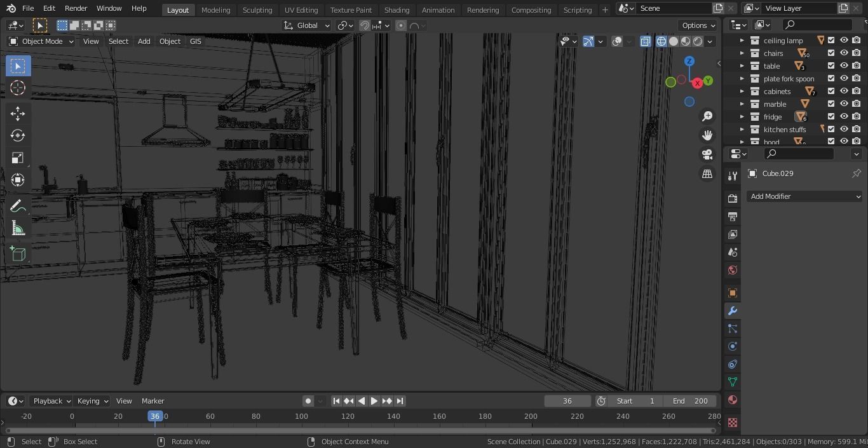Open the Modifiers wrench tab
The image size is (868, 448).
tap(733, 311)
